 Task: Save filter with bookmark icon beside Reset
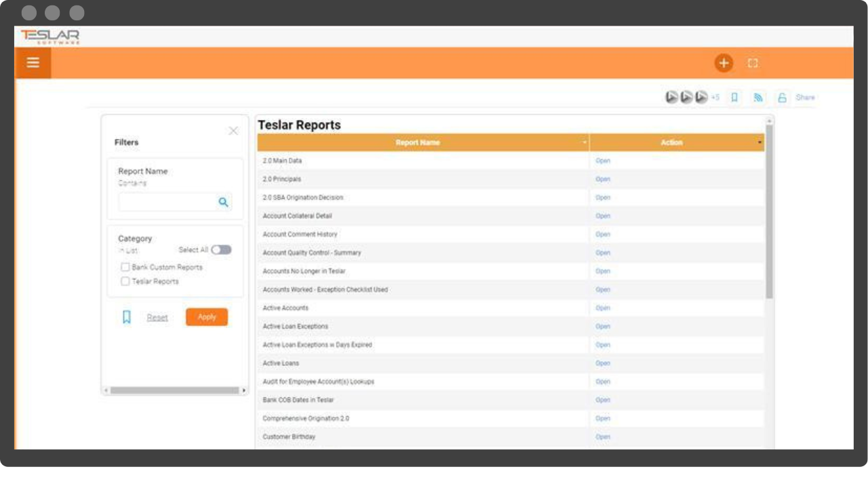click(x=126, y=317)
